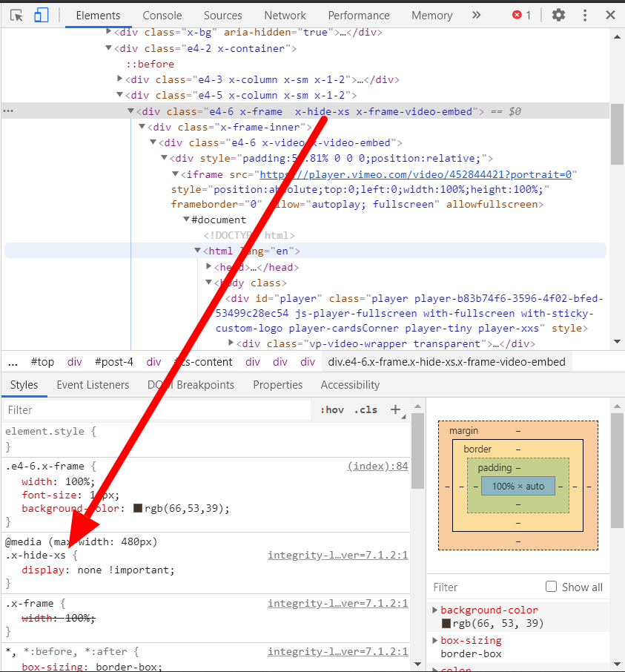This screenshot has height=672, width=625.
Task: Click #post-4 in the breadcrumb bar
Action: tap(114, 362)
